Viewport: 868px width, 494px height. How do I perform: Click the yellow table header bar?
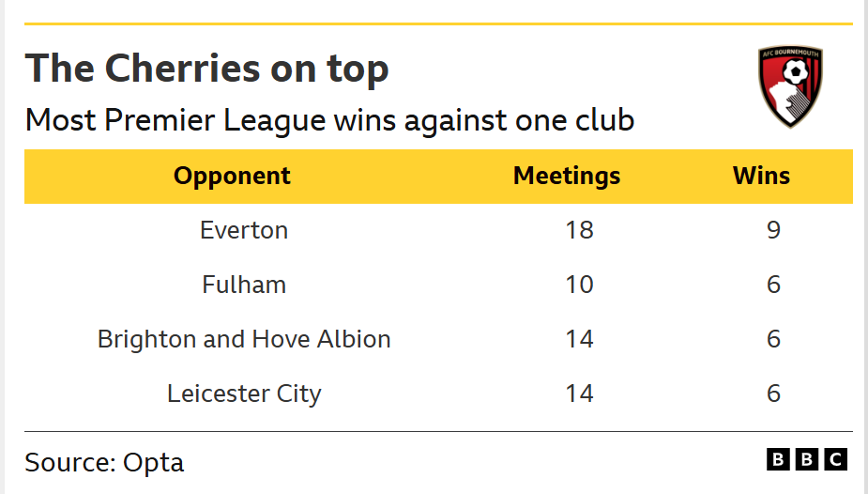[438, 177]
